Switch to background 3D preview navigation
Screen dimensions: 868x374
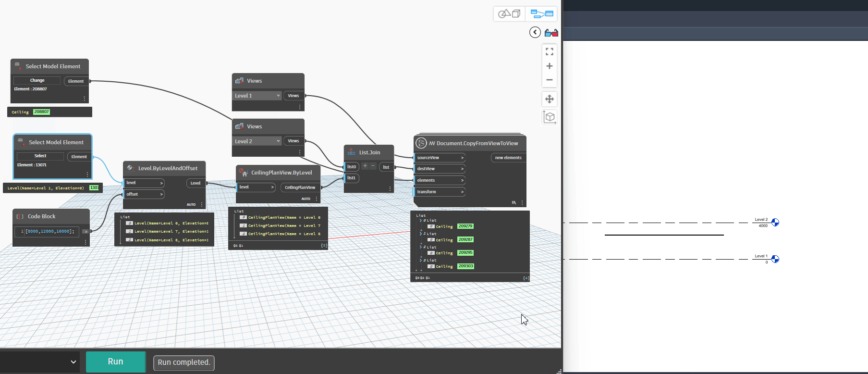509,14
